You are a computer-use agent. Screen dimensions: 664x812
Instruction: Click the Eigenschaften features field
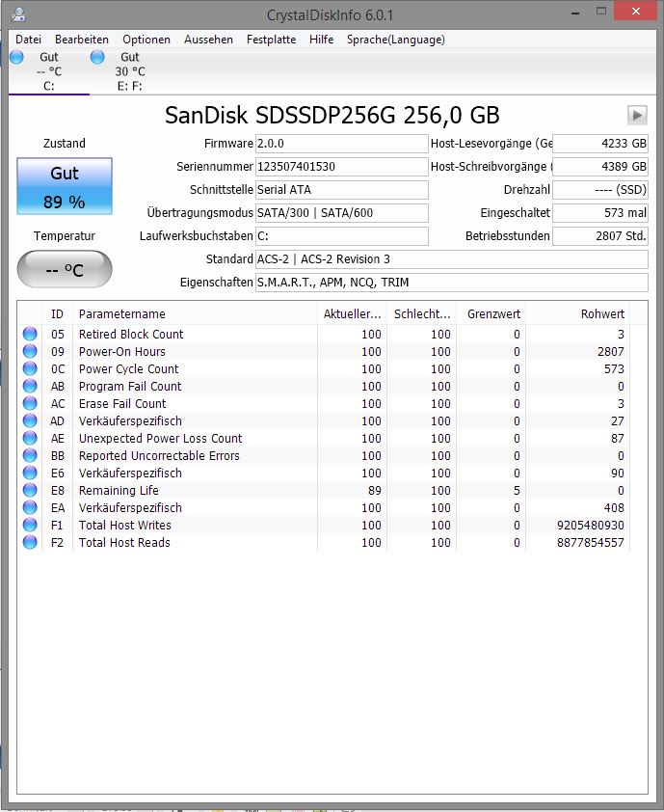point(451,283)
